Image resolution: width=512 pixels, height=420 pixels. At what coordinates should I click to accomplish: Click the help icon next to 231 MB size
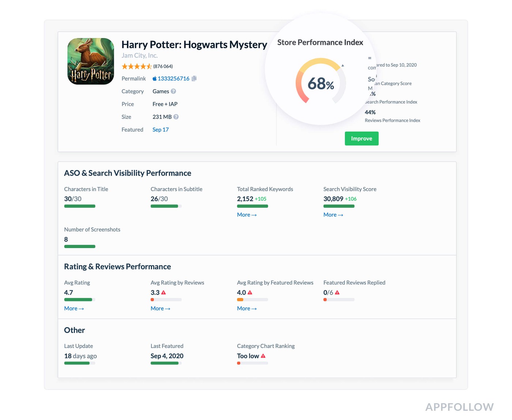[176, 117]
